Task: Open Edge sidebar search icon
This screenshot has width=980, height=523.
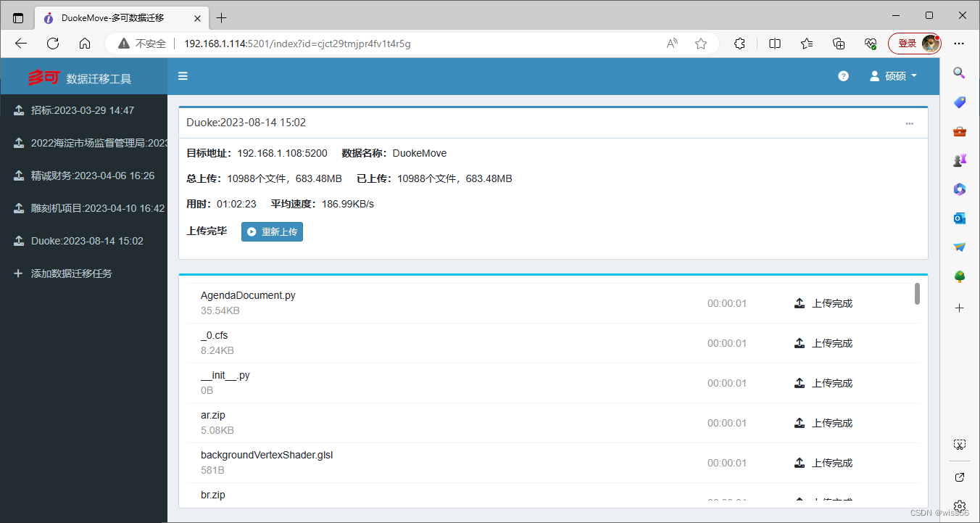Action: pyautogui.click(x=959, y=73)
